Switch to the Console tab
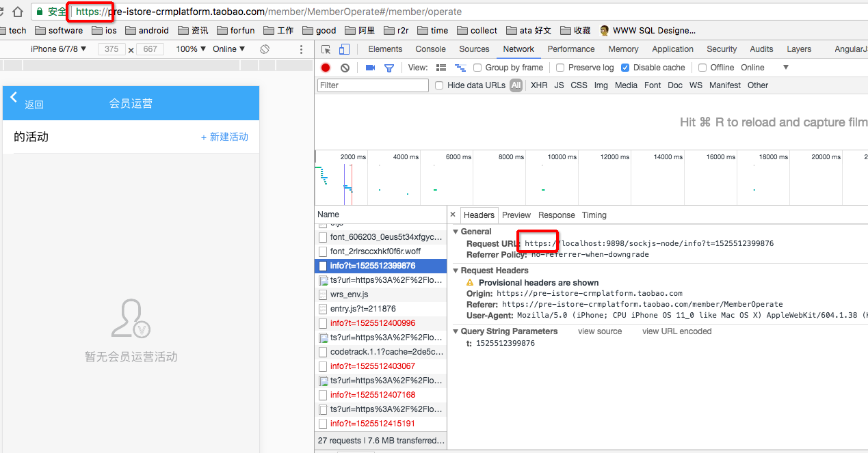The width and height of the screenshot is (868, 453). pos(431,49)
